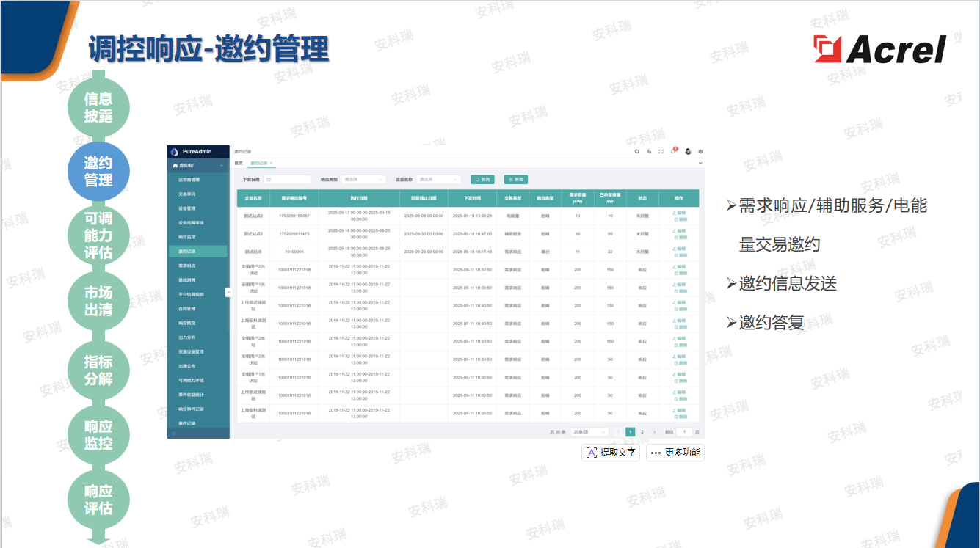Screen dimensions: 980x548
Task: Click the search magnifier icon in top bar
Action: (636, 152)
